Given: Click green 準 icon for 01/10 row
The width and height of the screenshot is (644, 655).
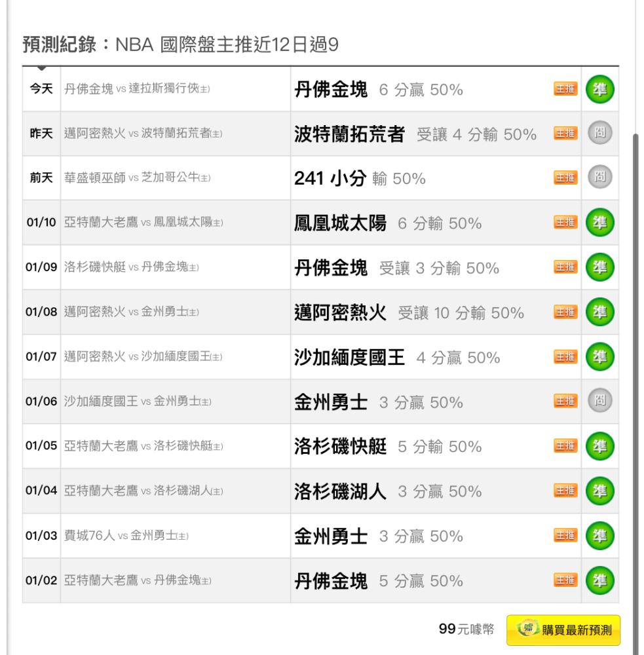Looking at the screenshot, I should [599, 223].
